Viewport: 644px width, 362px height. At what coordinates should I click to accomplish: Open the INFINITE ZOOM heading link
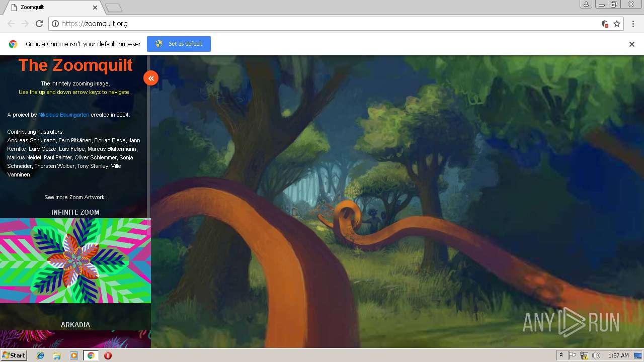coord(75,212)
